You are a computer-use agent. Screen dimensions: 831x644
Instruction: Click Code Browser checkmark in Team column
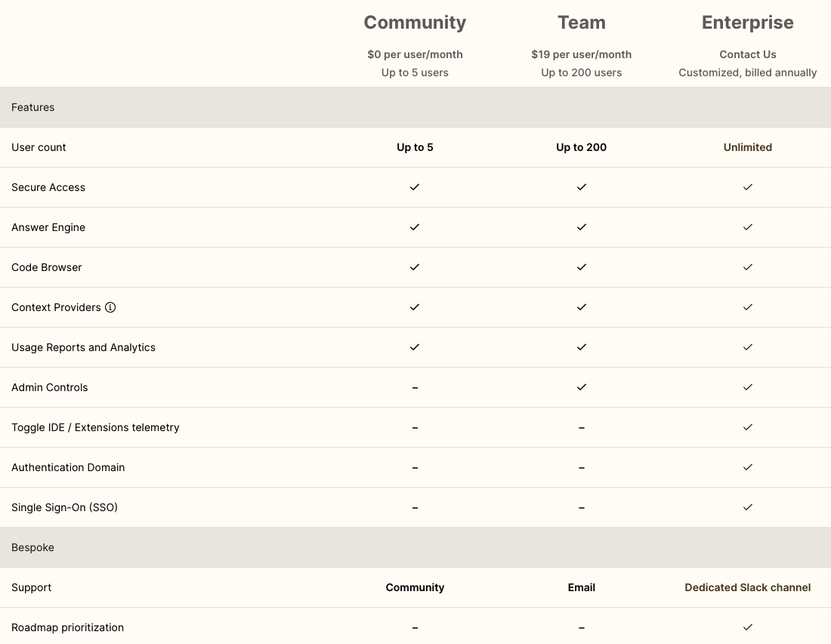click(582, 267)
